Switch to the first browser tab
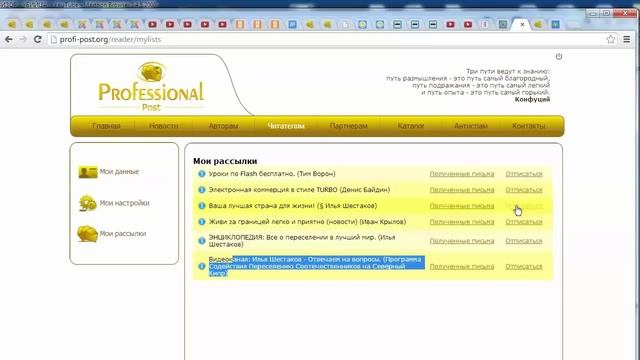 click(x=12, y=24)
